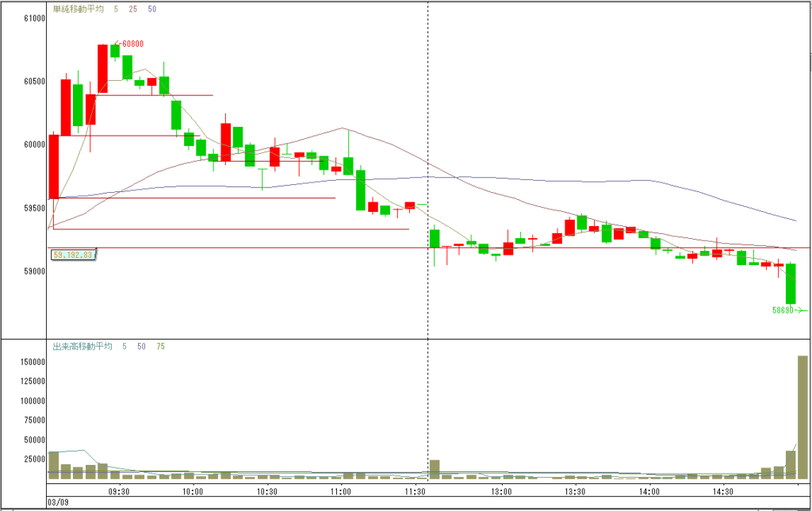Viewport: 812px width, 511px height.
Task: Select period 5 next to 出来高移動平均
Action: [124, 346]
